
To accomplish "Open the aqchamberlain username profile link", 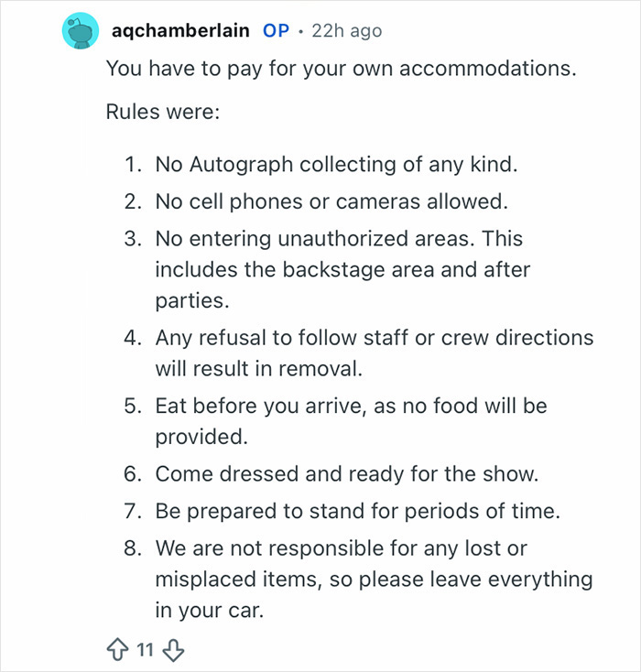I will tap(180, 30).
